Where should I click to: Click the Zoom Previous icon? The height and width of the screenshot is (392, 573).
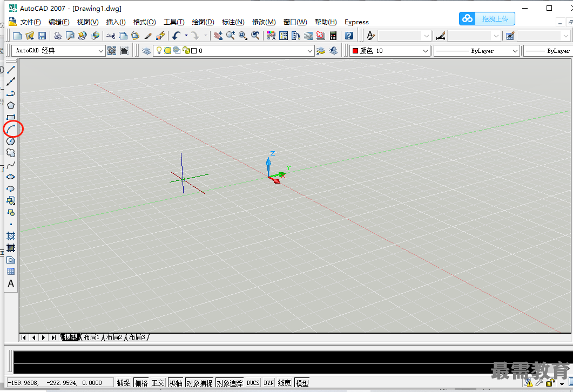point(255,36)
